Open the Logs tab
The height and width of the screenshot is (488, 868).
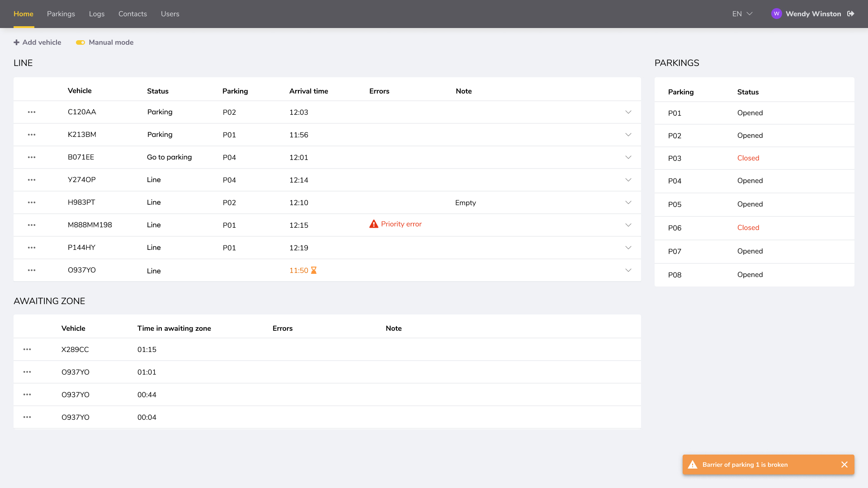[x=97, y=14]
